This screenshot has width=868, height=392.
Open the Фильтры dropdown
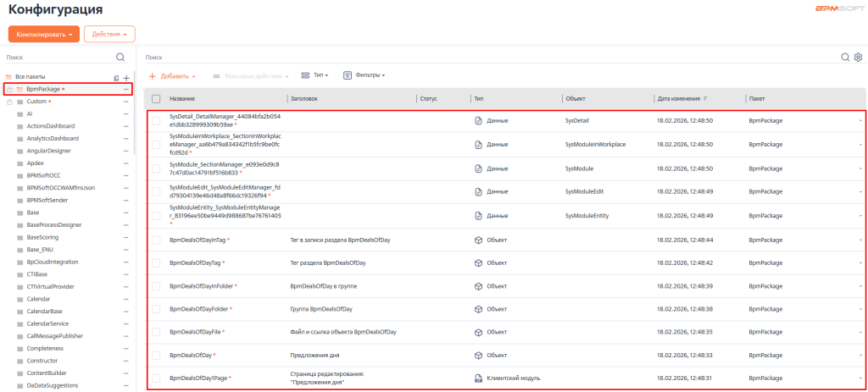pos(364,75)
